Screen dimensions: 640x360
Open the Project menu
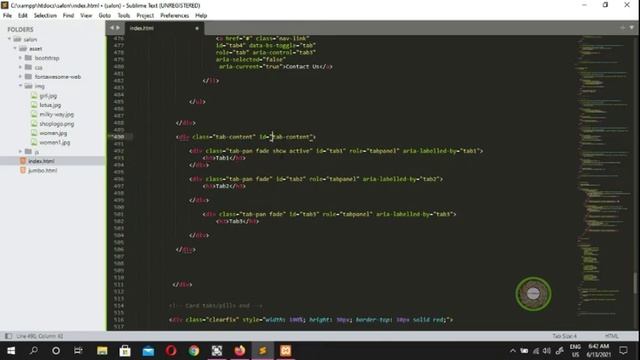click(145, 16)
